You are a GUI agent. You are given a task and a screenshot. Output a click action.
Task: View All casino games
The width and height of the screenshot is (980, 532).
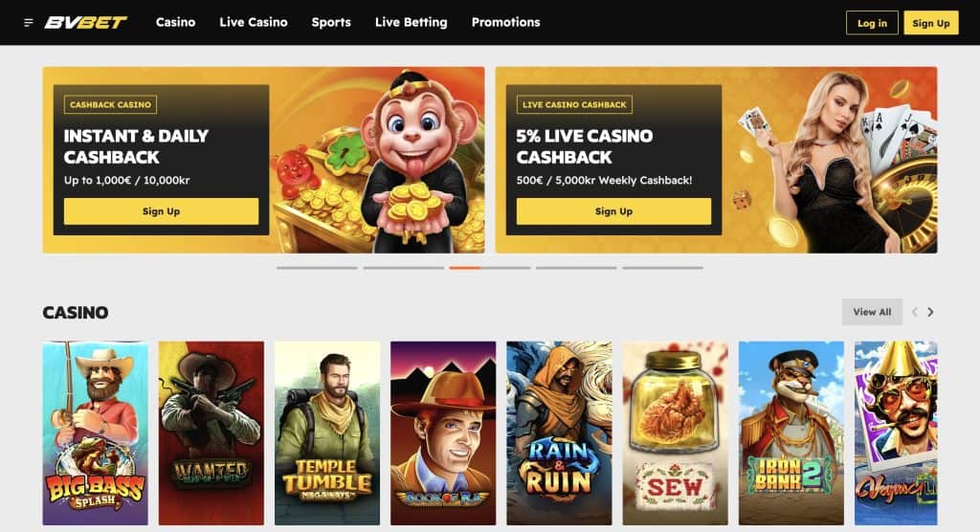pos(872,312)
